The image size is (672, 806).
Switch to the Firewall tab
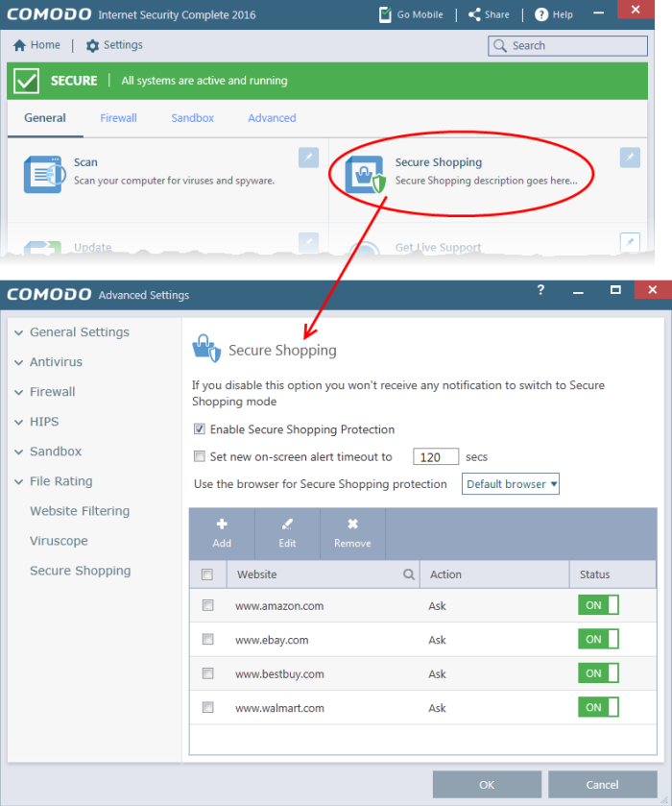point(118,118)
